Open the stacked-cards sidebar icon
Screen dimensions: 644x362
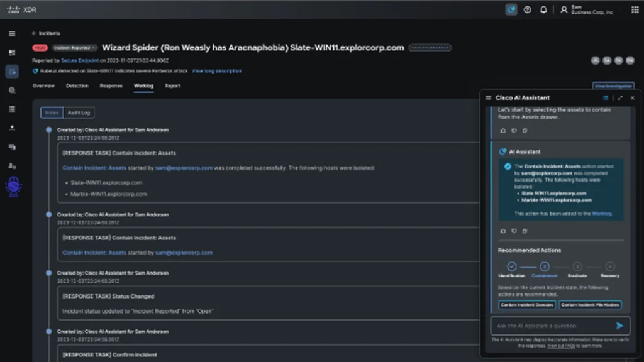pos(12,147)
